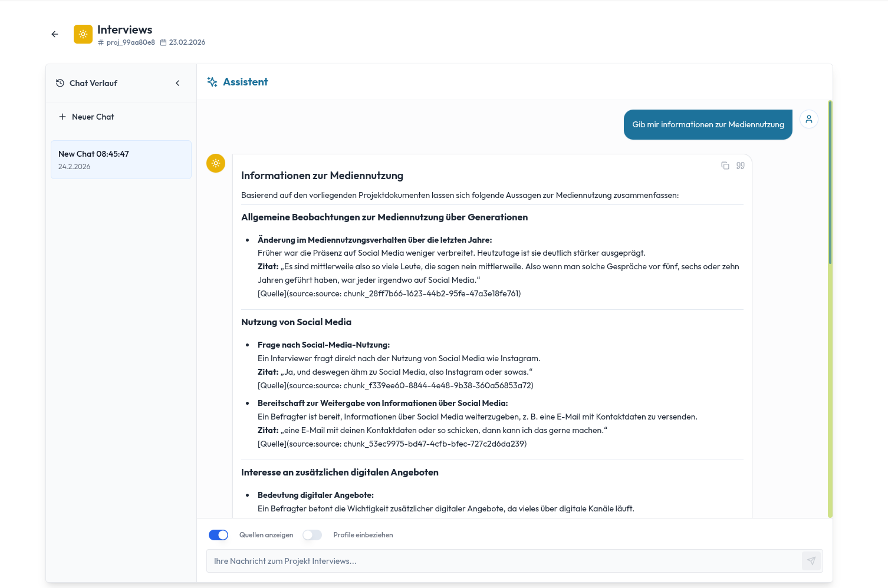Enable the Profile einbeziehen toggle
This screenshot has height=588, width=888.
[x=312, y=535]
